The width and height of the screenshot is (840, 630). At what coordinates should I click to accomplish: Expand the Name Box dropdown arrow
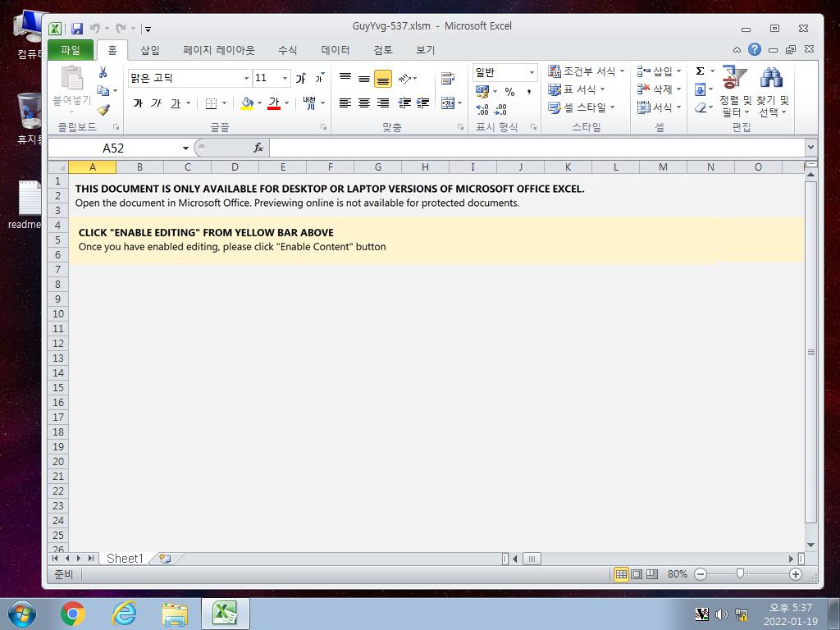click(x=185, y=148)
